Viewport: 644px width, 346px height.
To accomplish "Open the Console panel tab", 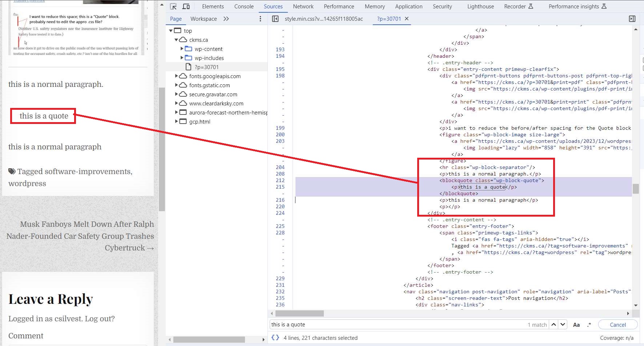I will 244,7.
